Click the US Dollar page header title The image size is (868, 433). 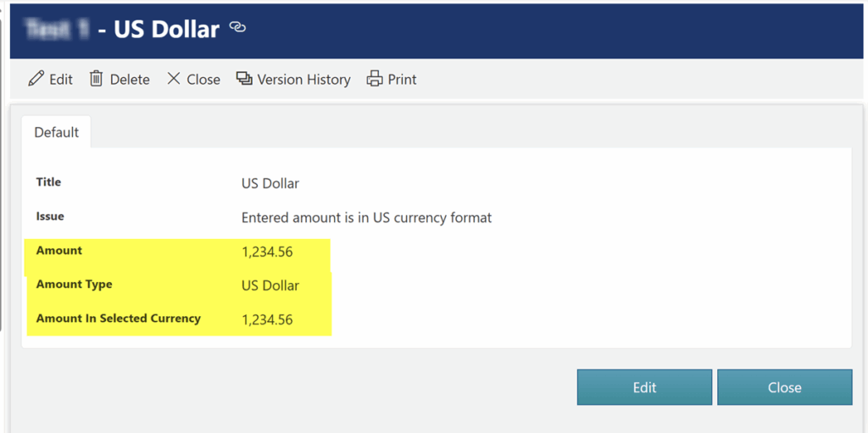167,29
